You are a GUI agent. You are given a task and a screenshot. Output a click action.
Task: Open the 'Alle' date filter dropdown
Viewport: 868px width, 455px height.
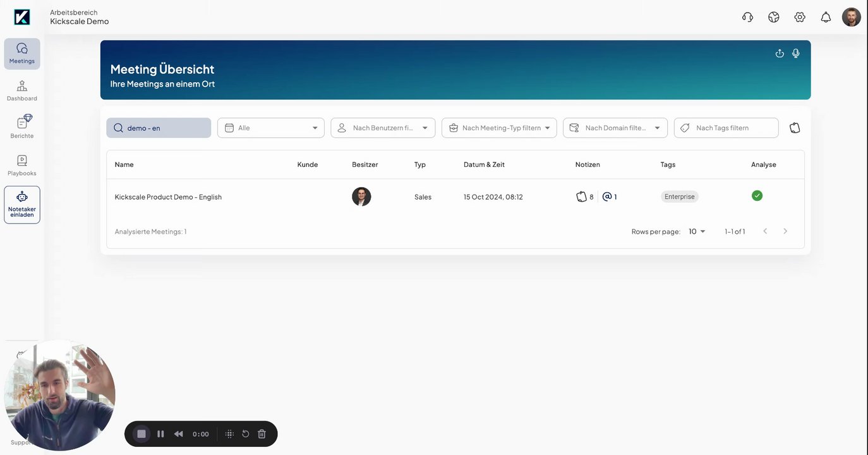click(271, 128)
